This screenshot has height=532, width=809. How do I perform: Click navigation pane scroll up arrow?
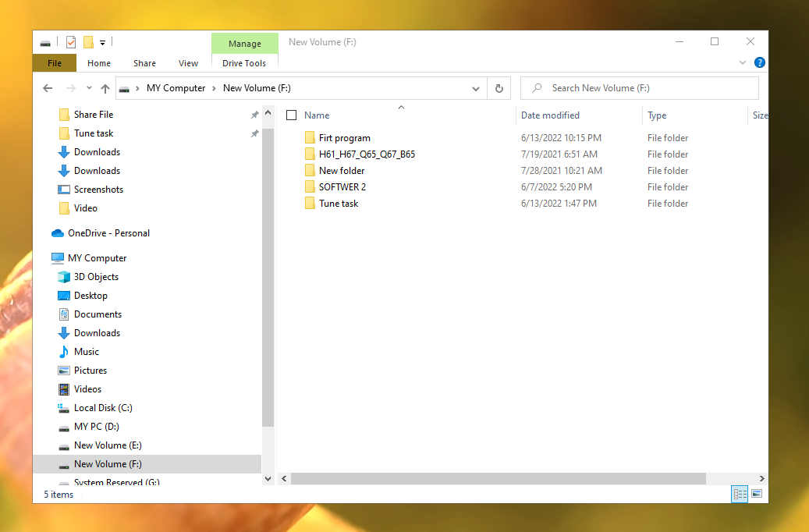[268, 112]
